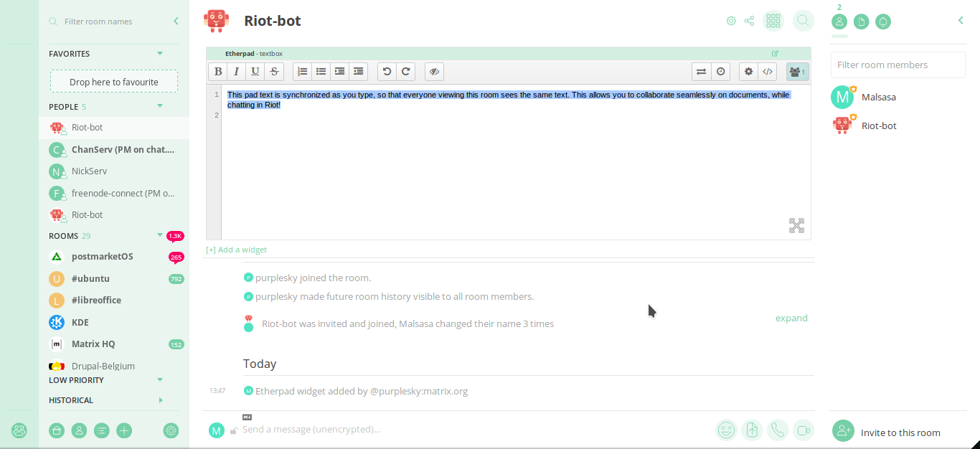Expand the collapsed membership events
Viewport: 980px width, 449px height.
[791, 318]
